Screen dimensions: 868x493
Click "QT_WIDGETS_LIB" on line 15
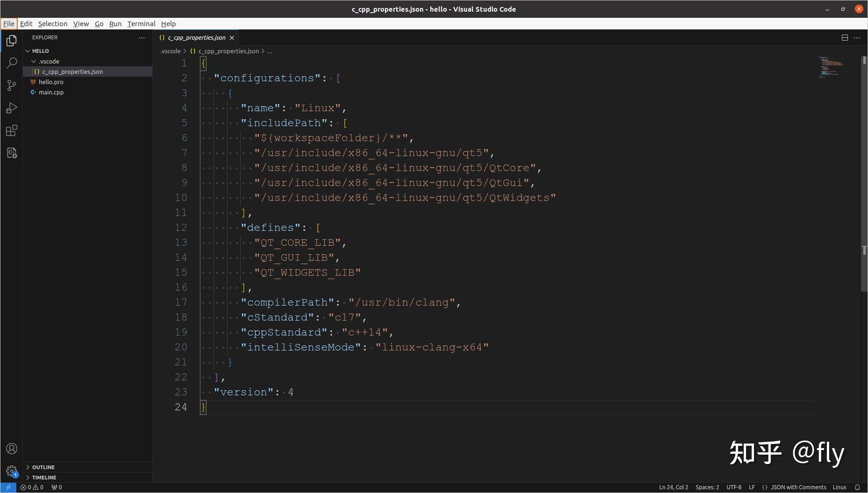pos(307,272)
